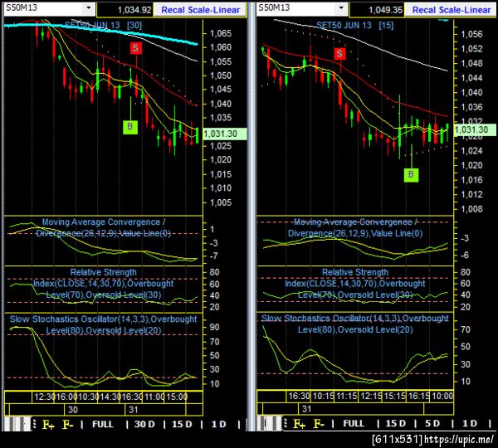Click 12:30 on left chart time axis

[44, 397]
